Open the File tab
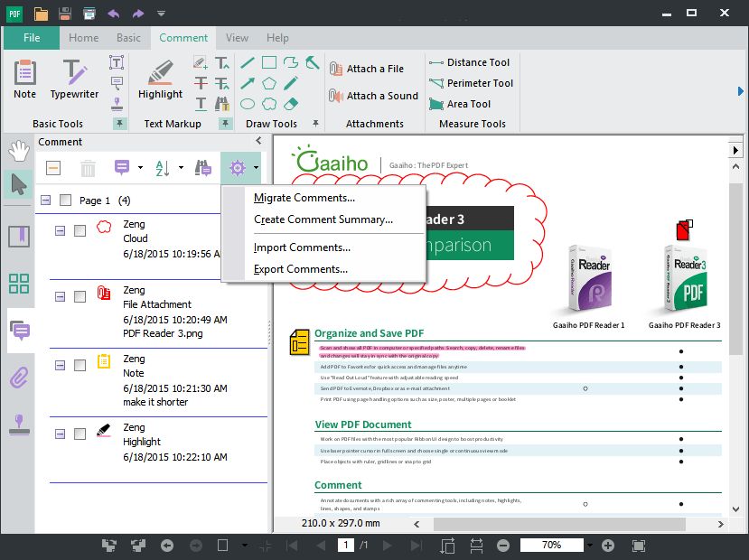Screen dimensions: 749x560 pos(32,38)
